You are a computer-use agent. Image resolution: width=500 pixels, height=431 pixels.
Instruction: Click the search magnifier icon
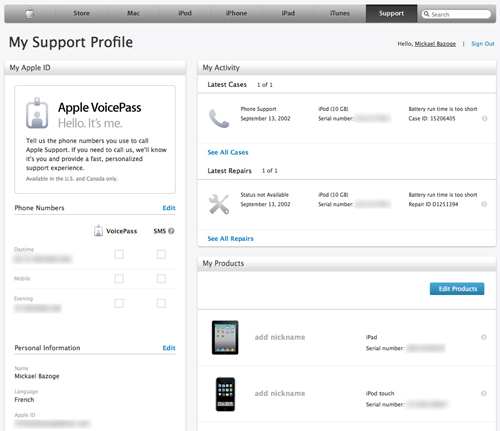(426, 14)
